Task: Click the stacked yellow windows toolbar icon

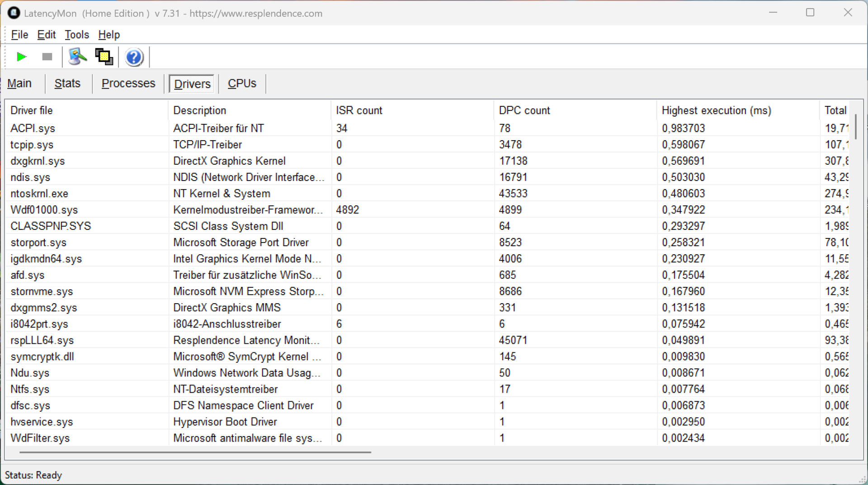Action: tap(104, 57)
